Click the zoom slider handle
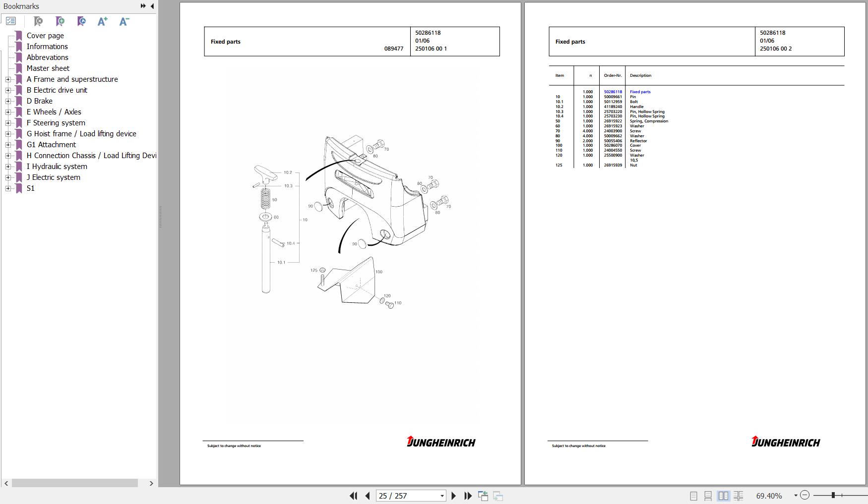 coord(833,495)
